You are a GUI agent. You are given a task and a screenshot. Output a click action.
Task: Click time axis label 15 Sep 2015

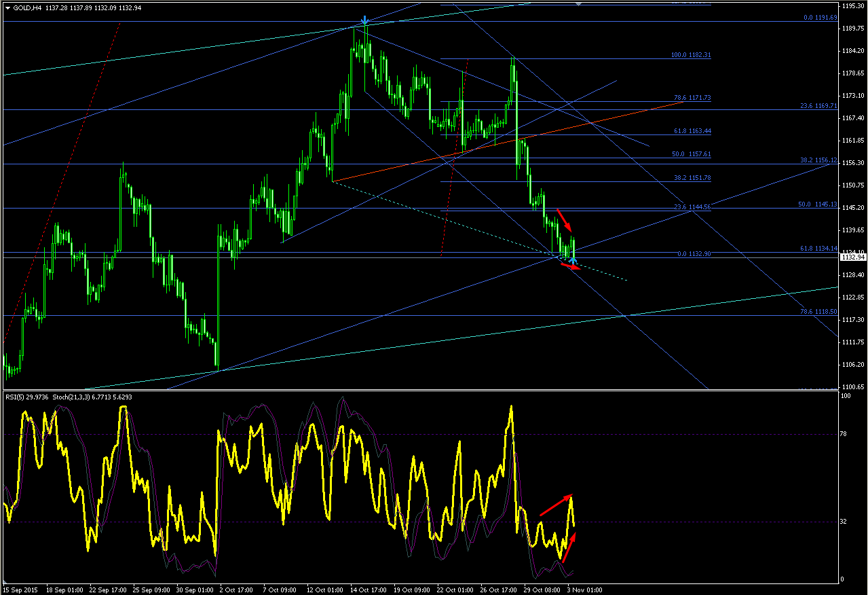pos(20,590)
